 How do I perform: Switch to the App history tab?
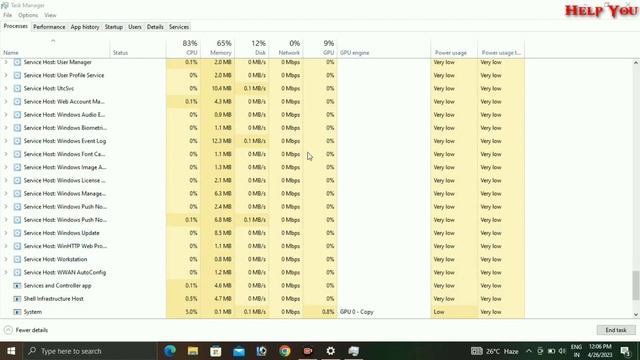[x=85, y=27]
